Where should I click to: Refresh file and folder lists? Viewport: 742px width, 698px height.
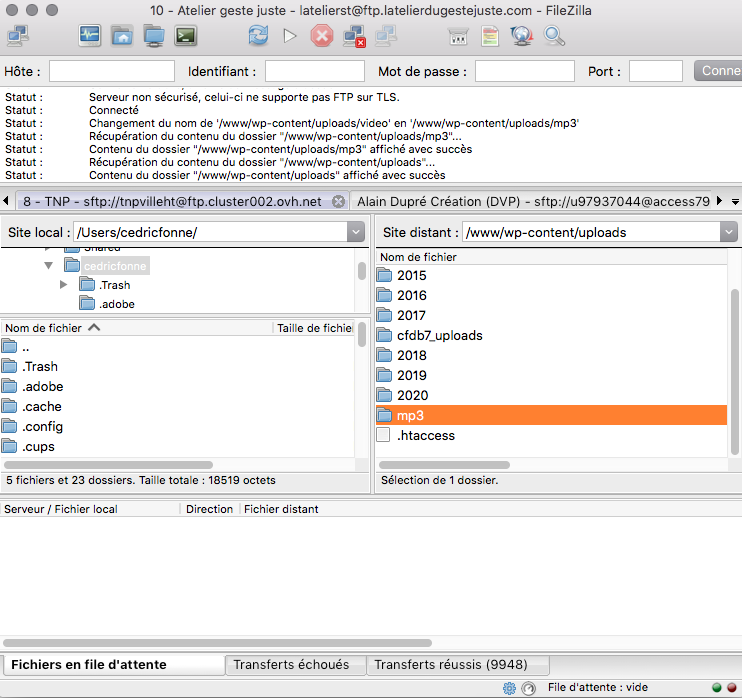[258, 36]
